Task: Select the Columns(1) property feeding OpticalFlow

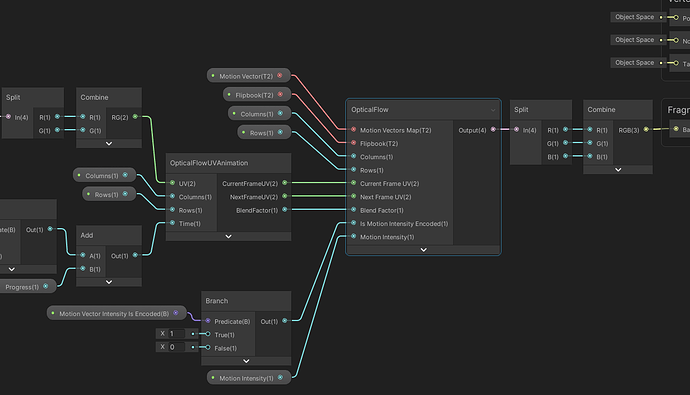Action: pyautogui.click(x=260, y=113)
